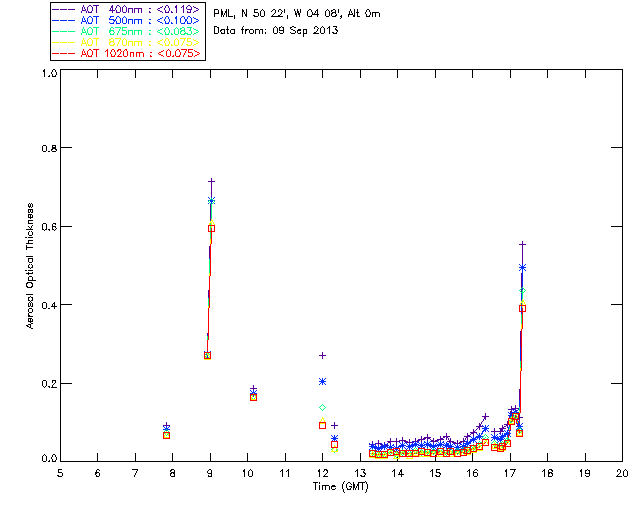Click the x-axis tick label '13'

pos(360,473)
